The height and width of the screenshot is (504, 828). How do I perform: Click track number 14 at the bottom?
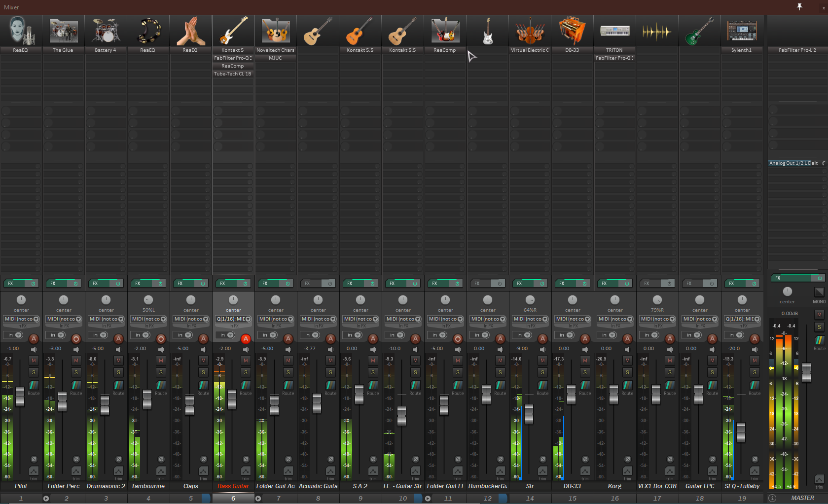pos(530,499)
